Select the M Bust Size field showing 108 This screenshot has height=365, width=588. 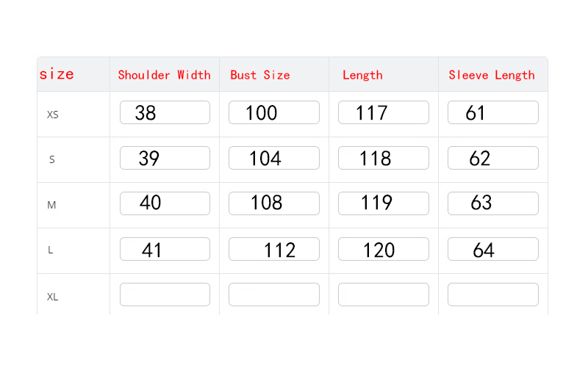274,203
